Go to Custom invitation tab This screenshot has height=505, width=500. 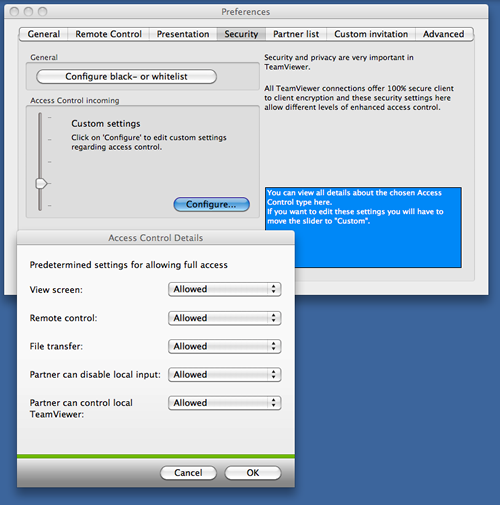click(371, 34)
